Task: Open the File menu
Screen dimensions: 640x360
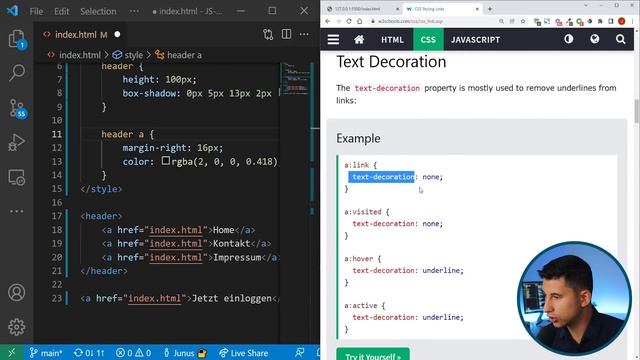Action: [x=36, y=11]
